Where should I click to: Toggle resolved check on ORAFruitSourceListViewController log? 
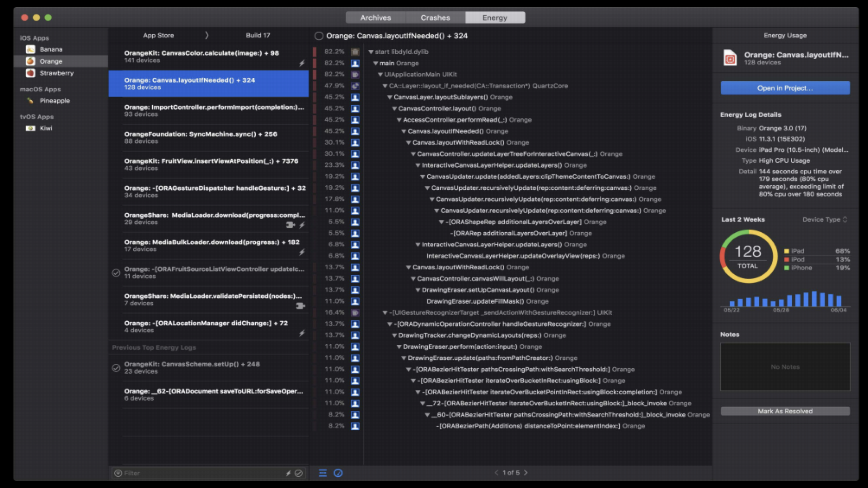click(116, 272)
